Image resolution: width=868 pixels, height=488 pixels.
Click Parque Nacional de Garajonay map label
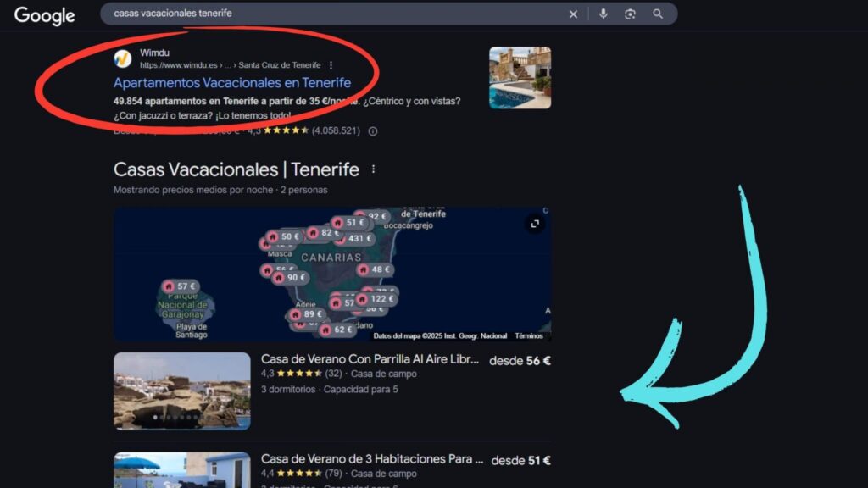coord(182,305)
